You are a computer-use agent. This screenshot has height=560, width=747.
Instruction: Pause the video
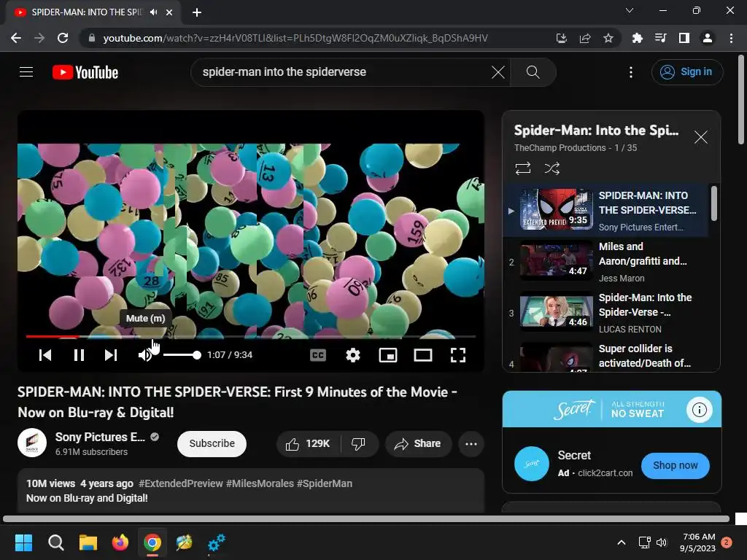(79, 355)
